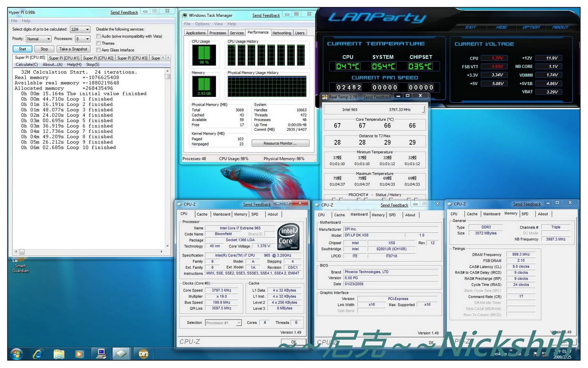
Task: Open Windows Explorer from the taskbar
Action: 59,354
